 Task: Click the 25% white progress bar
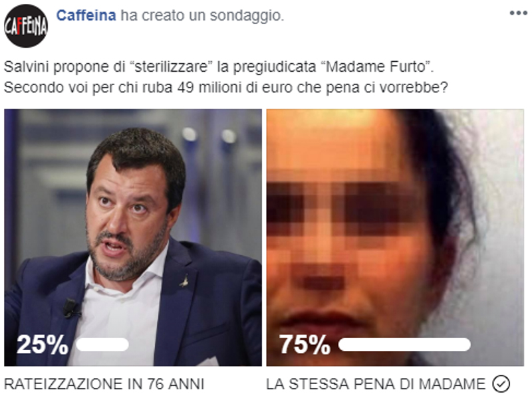(102, 344)
